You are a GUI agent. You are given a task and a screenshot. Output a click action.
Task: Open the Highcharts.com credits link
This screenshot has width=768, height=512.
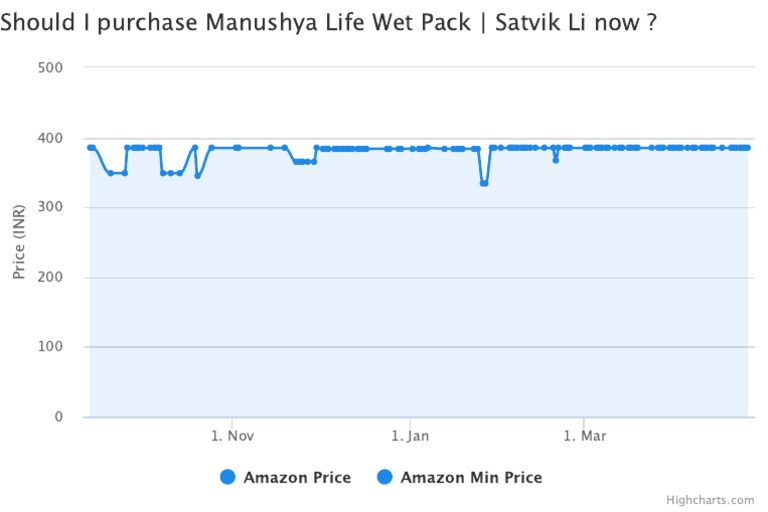click(x=710, y=500)
